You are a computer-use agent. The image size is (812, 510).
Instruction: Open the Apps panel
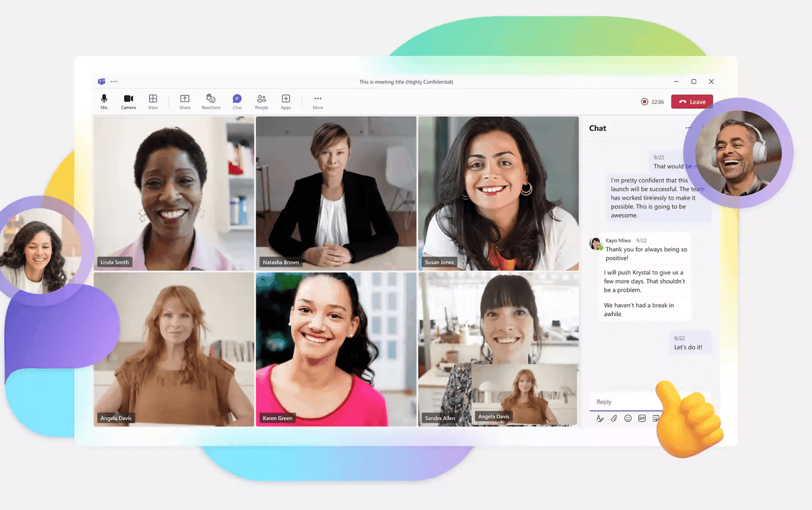pyautogui.click(x=286, y=100)
